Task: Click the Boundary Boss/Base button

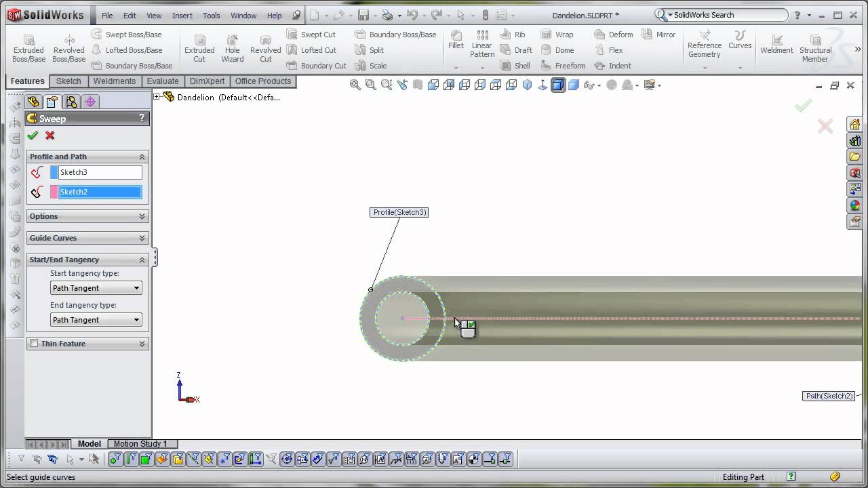Action: coord(132,66)
